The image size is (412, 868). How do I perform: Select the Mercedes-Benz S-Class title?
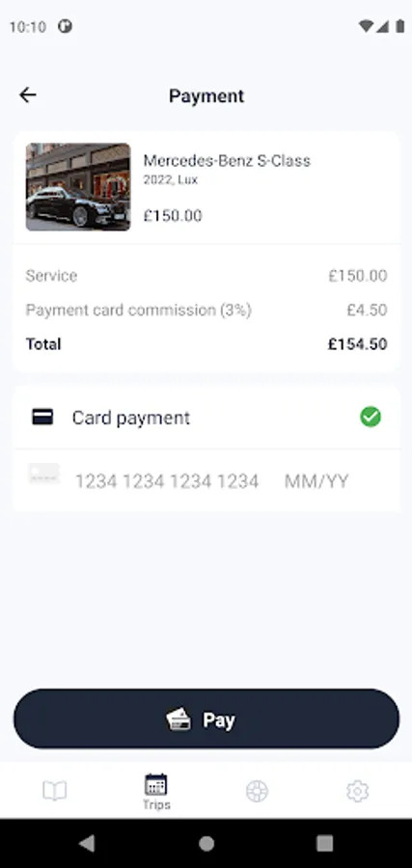pos(227,160)
